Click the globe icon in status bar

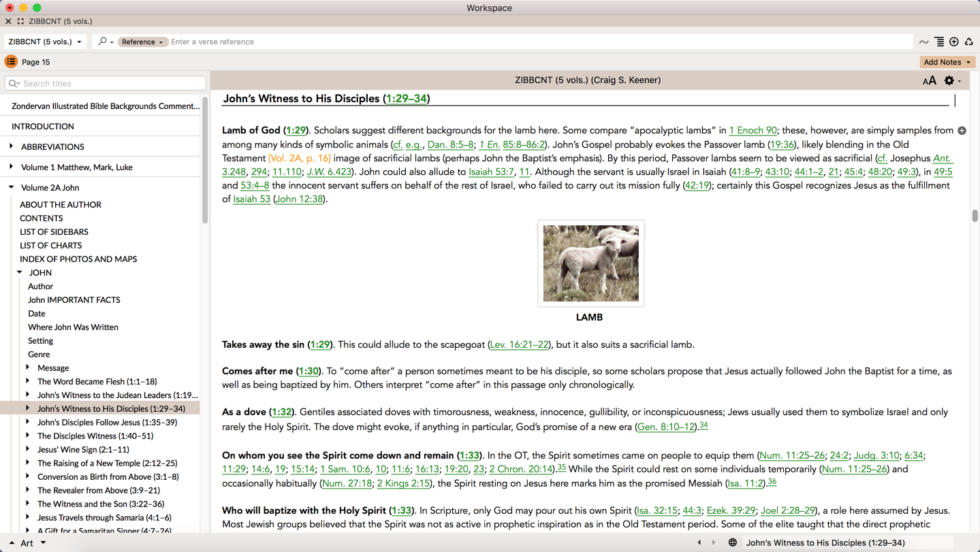click(x=733, y=542)
